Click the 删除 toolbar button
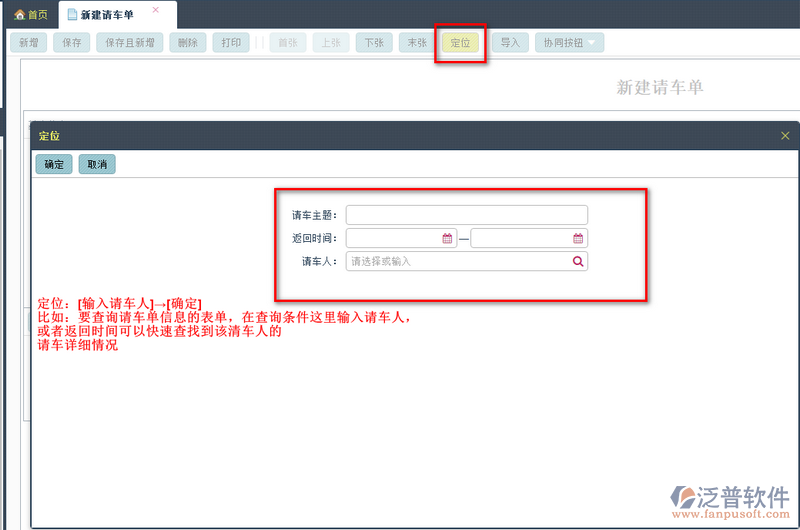This screenshot has height=530, width=800. (188, 43)
